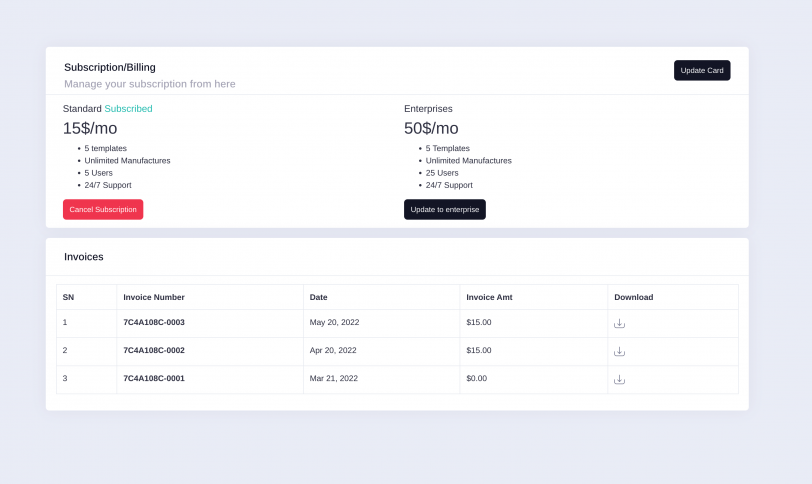Click the Update Card button
This screenshot has height=484, width=812.
(x=702, y=70)
